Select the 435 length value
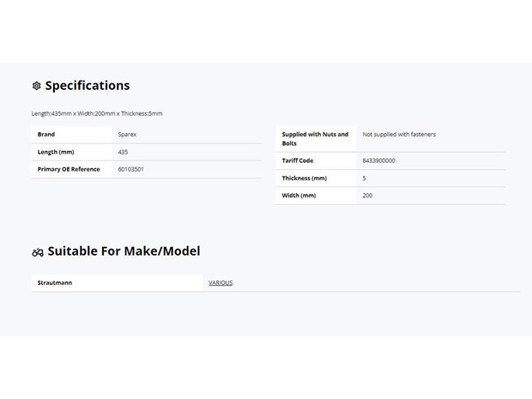 123,152
